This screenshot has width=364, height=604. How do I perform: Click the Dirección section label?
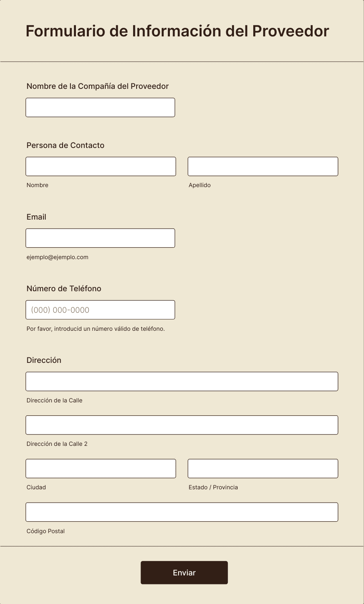(x=44, y=360)
